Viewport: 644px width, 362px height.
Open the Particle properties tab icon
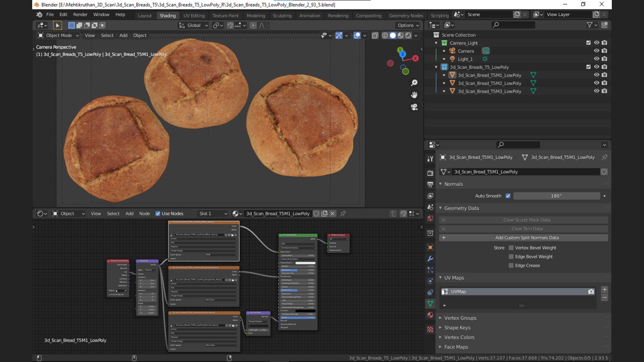(x=430, y=270)
